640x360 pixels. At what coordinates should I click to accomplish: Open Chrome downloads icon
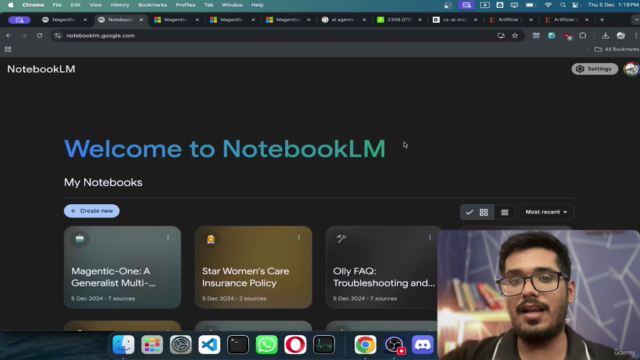click(x=605, y=36)
